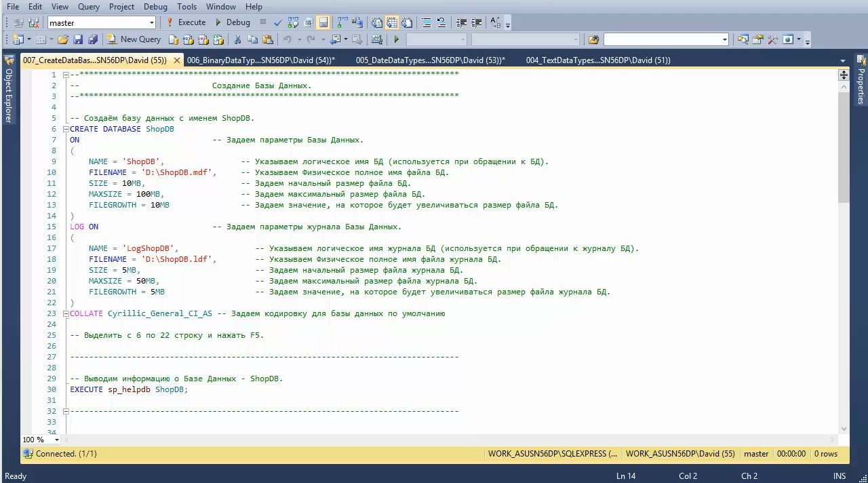The height and width of the screenshot is (483, 868).
Task: Cut the selection with the scissors icon
Action: pos(237,39)
